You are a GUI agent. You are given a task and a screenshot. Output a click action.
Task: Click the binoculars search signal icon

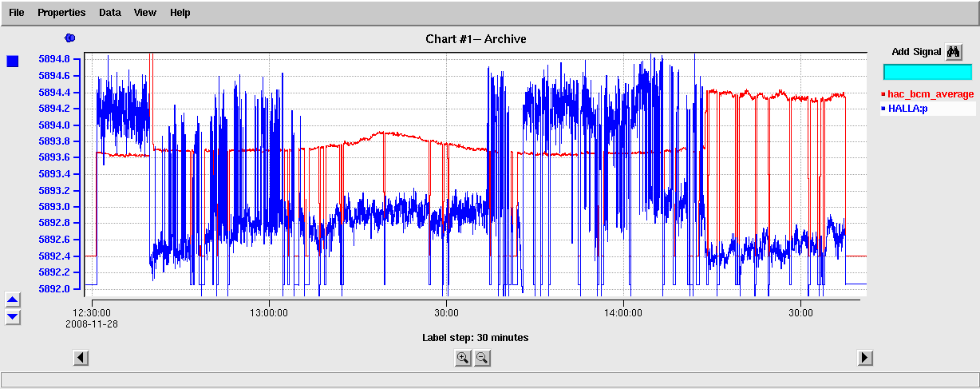tap(954, 52)
